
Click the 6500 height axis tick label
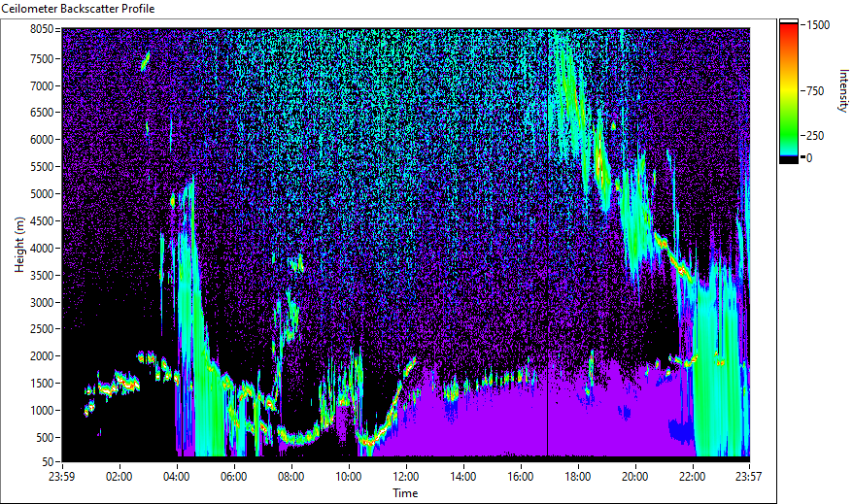click(42, 113)
